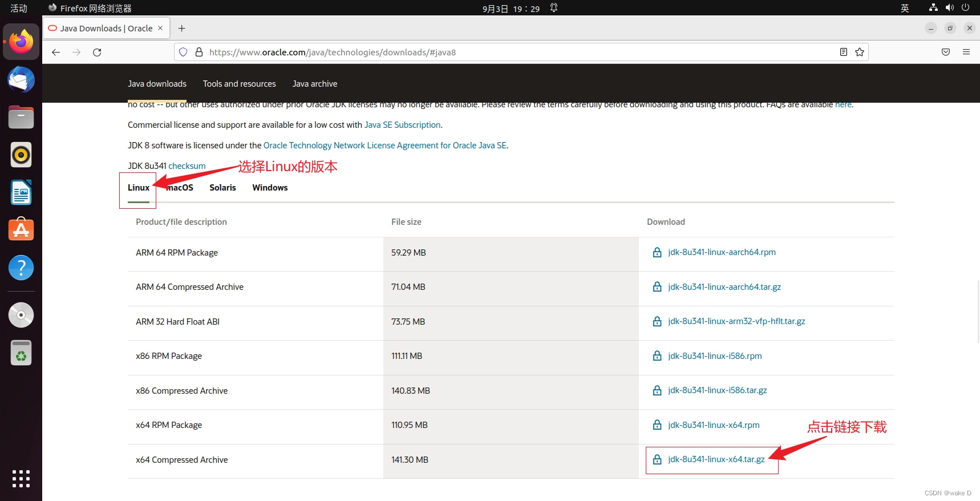Download jdk-8u341-linux-aarch64.tar.gz

tap(724, 287)
